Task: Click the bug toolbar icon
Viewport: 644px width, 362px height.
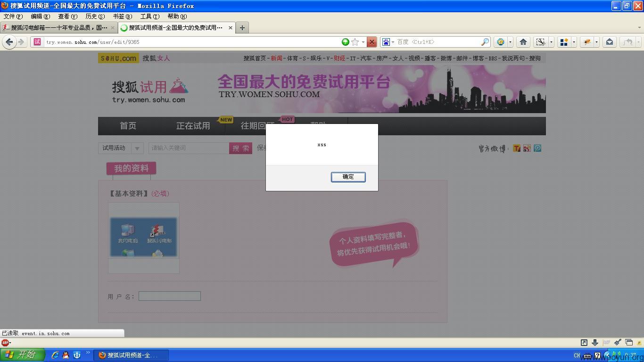Action: pos(587,42)
